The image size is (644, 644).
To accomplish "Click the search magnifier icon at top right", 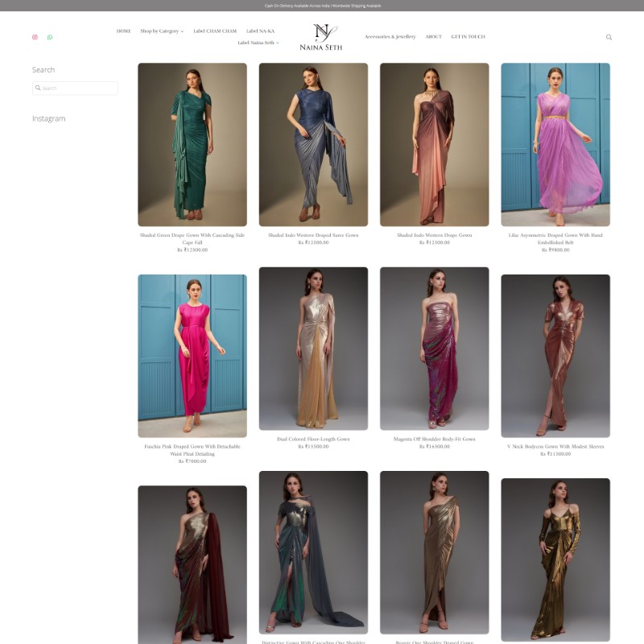I will [x=609, y=36].
